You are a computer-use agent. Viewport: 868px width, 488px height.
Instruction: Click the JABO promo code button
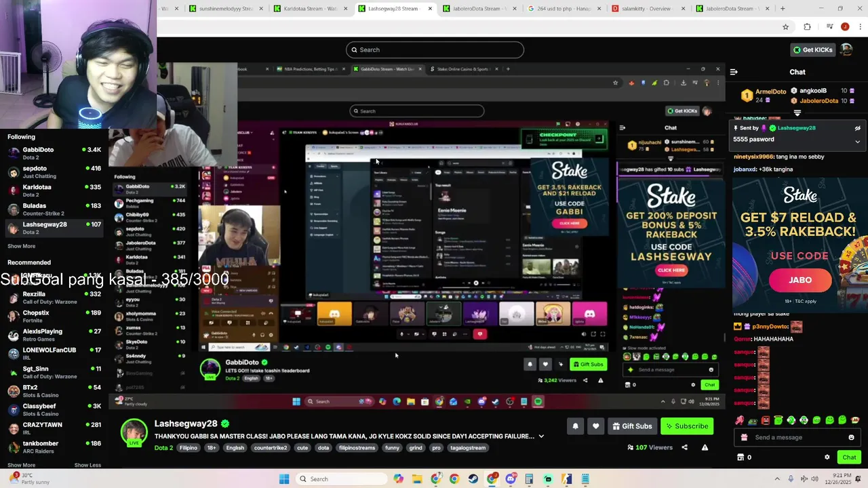800,280
